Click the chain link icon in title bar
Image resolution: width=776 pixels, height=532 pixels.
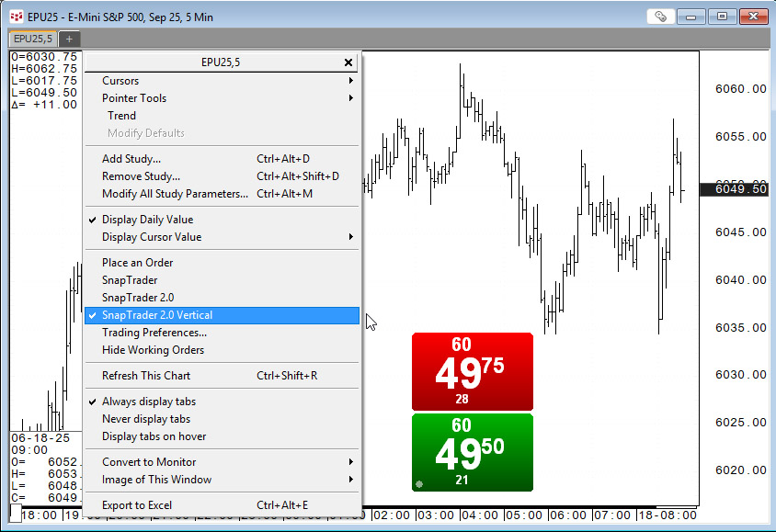click(x=661, y=17)
